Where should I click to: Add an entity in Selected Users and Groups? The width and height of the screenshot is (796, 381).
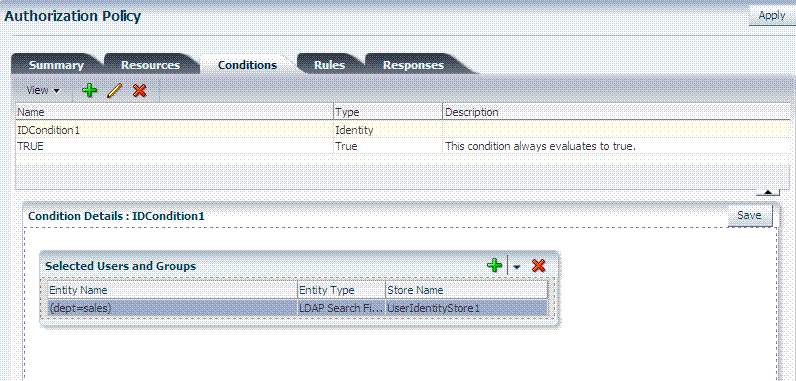click(494, 265)
